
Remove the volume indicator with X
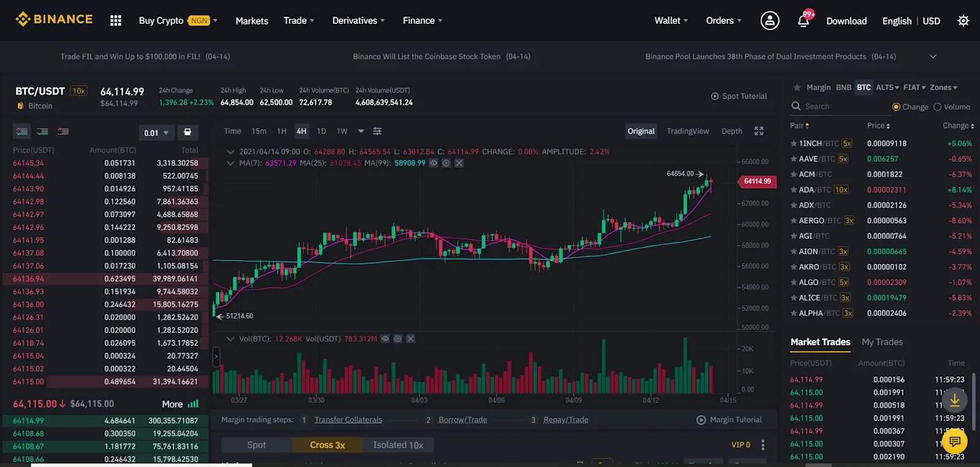coord(411,338)
